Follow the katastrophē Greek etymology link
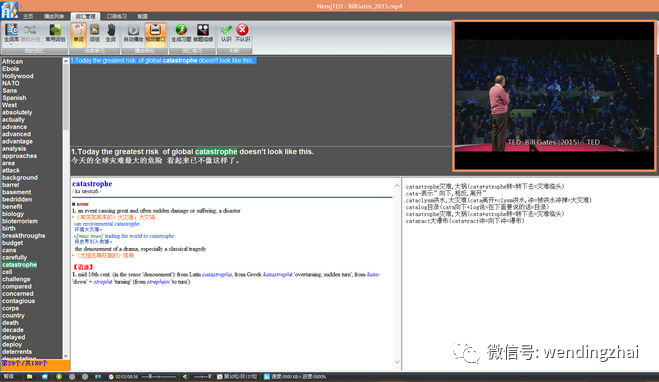 click(278, 274)
